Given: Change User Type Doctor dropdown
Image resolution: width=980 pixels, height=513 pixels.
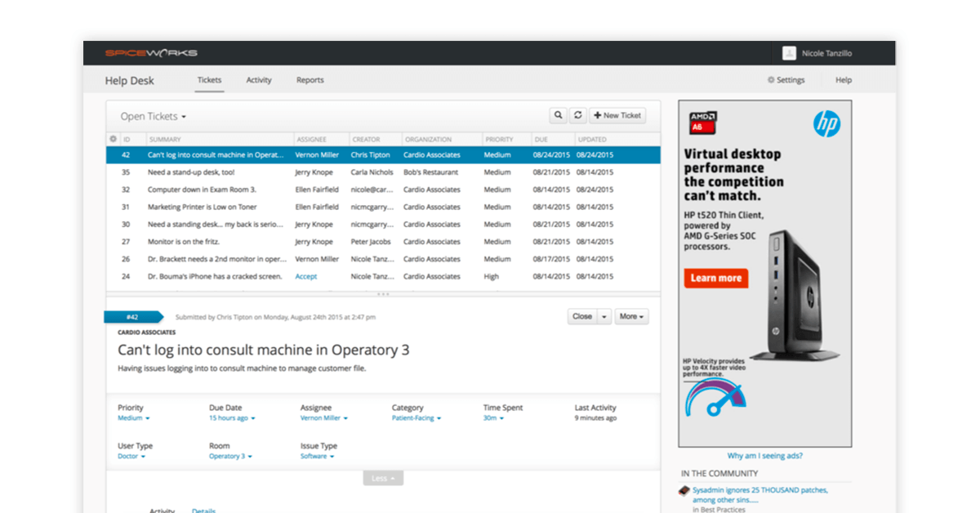Looking at the screenshot, I should click(x=131, y=457).
